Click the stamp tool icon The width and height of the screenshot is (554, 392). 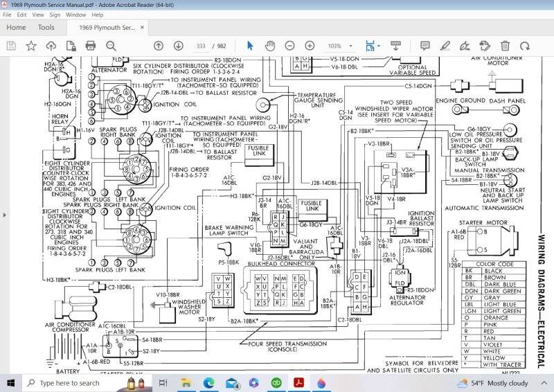click(x=485, y=46)
